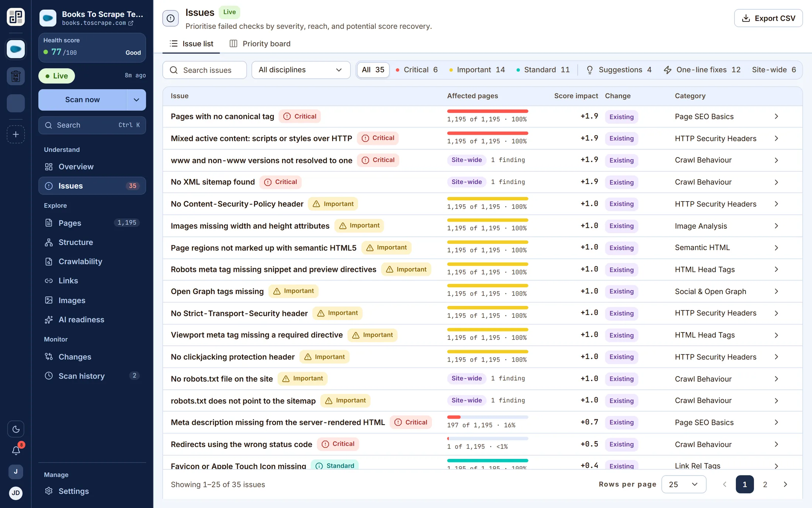Open Links in the sidebar
The image size is (812, 508).
(92, 281)
